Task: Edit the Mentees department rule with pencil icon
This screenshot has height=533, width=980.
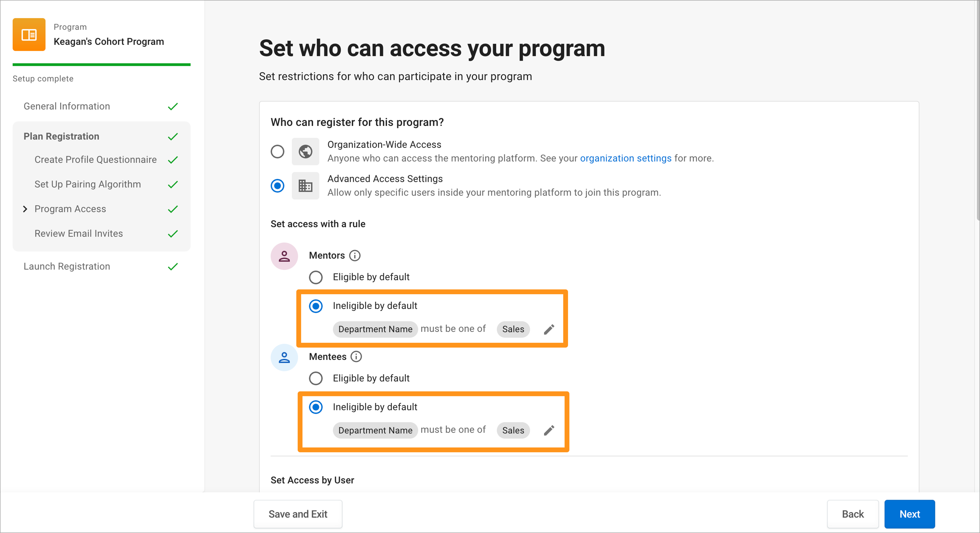Action: coord(549,430)
